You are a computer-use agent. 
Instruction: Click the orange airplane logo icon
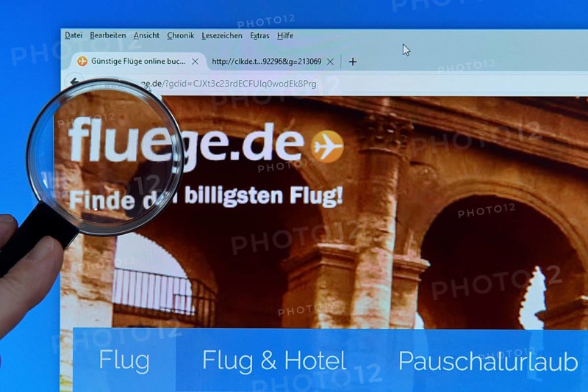327,146
